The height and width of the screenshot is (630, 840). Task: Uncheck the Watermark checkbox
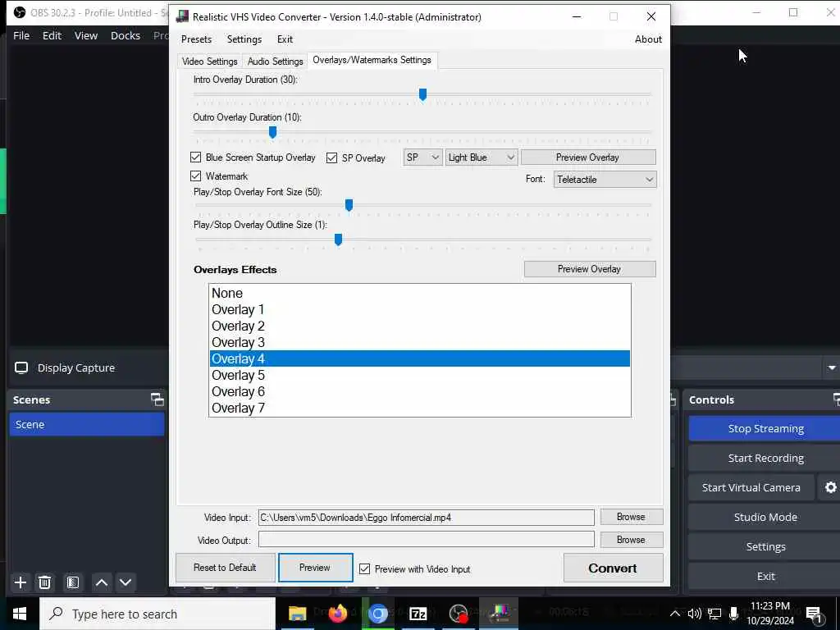(195, 176)
